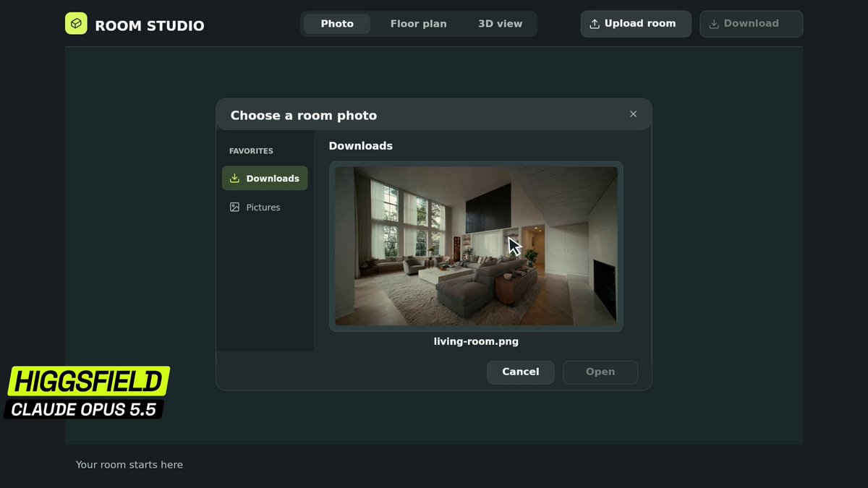
Task: Select Pictures in the Favorites sidebar
Action: click(265, 207)
